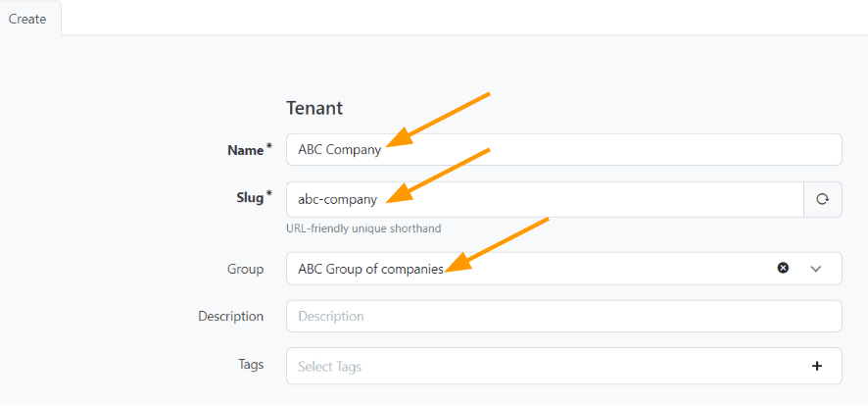Viewport: 868px width, 406px height.
Task: Click the Tenant section heading
Action: (314, 108)
